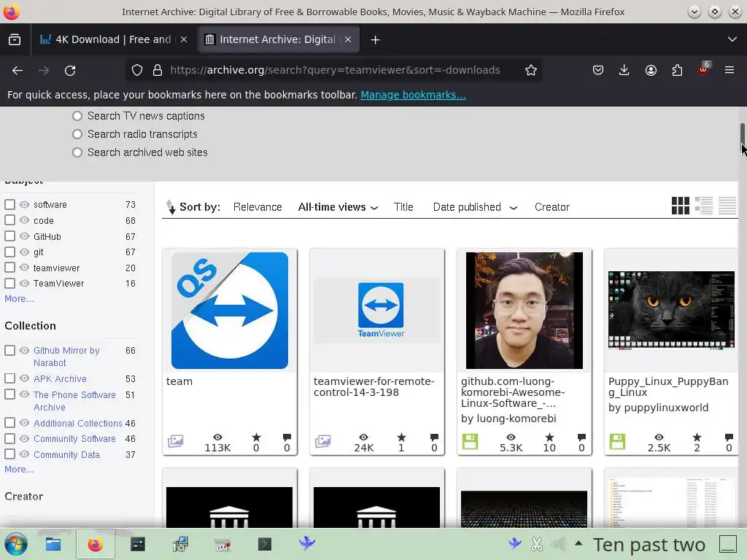
Task: Switch to 4K Download tab
Action: pos(113,39)
